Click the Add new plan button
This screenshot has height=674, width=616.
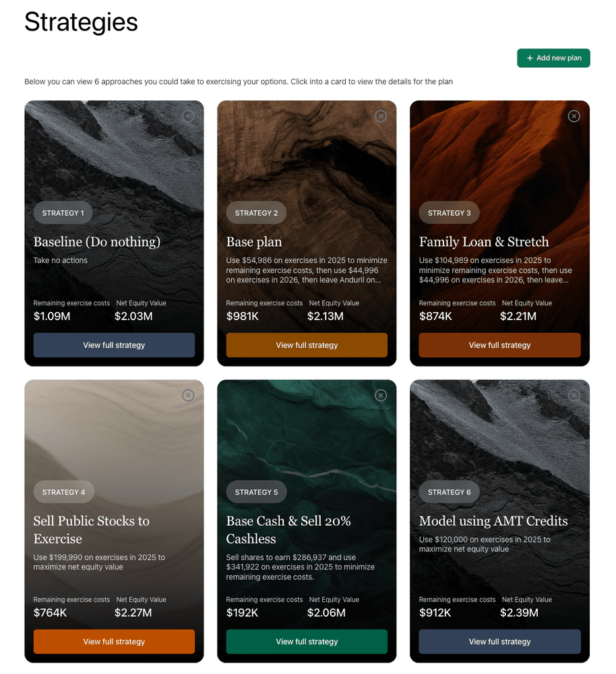[553, 58]
